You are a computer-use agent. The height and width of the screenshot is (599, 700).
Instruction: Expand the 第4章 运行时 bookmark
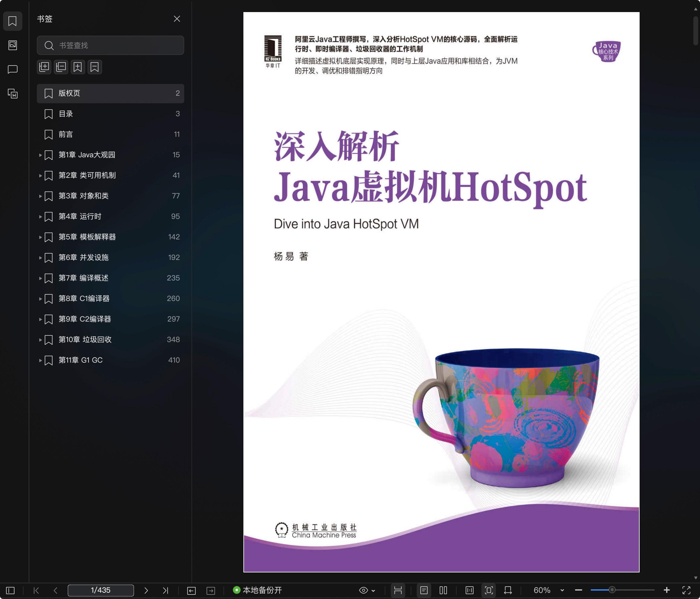click(x=40, y=216)
